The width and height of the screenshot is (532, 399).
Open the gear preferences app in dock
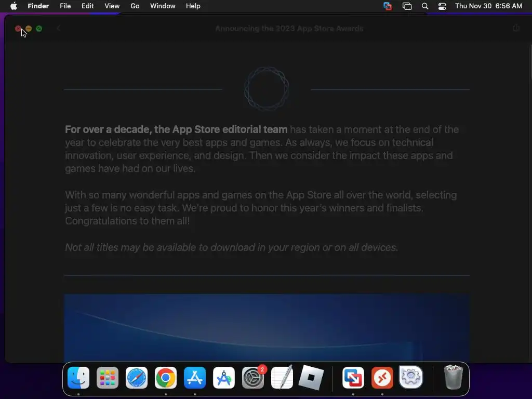411,377
